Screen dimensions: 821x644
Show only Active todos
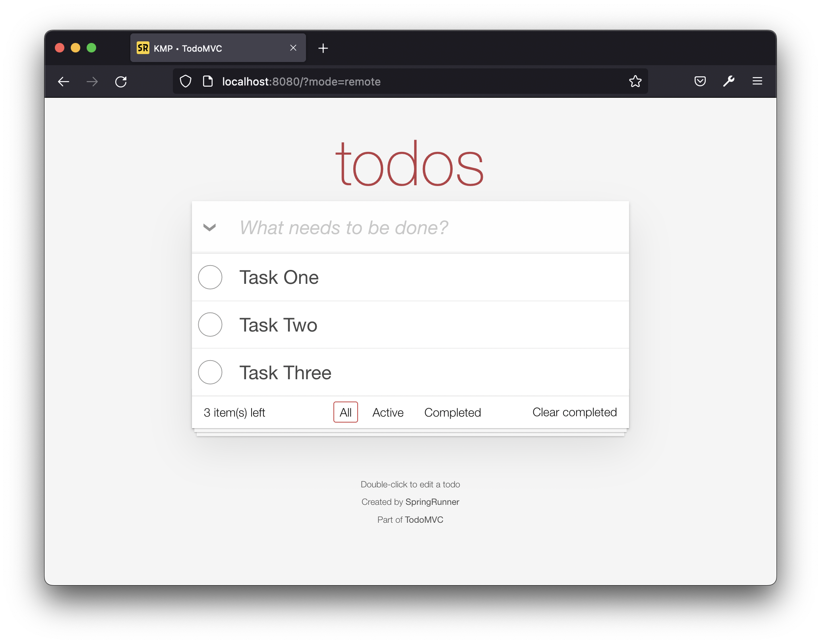388,413
